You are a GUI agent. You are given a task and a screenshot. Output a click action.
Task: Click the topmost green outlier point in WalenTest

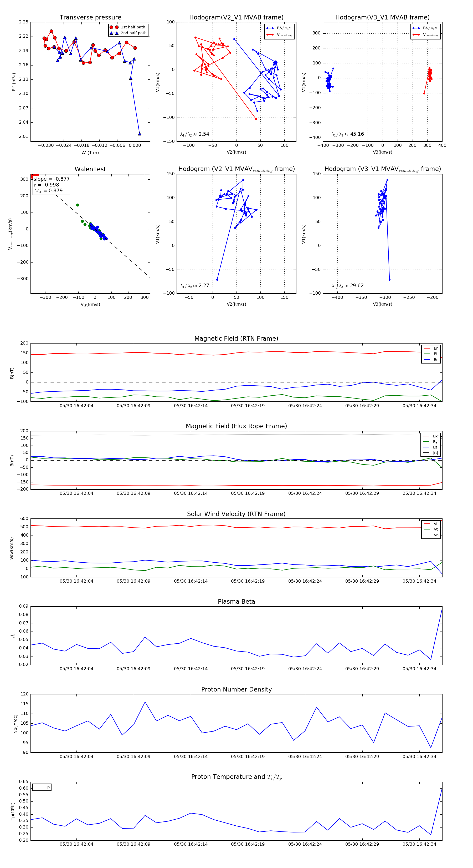click(x=78, y=205)
